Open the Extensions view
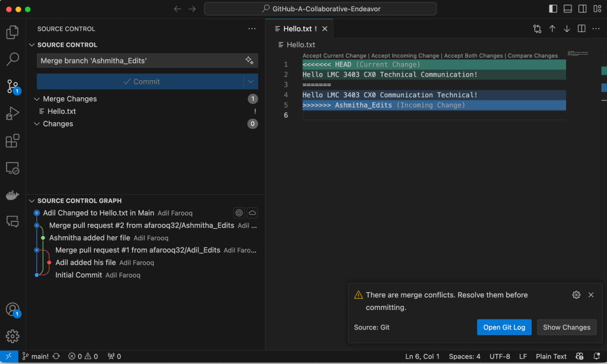 [12, 141]
